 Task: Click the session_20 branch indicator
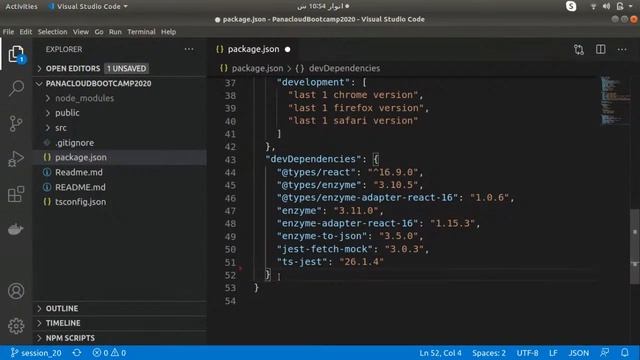coord(36,353)
